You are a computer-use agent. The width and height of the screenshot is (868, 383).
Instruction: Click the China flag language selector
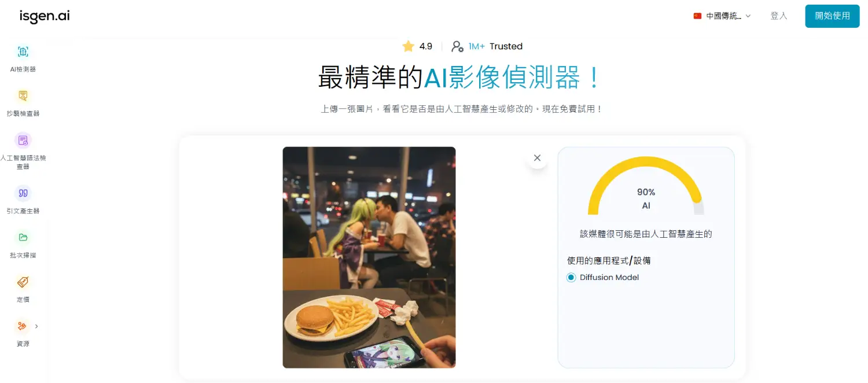(697, 16)
